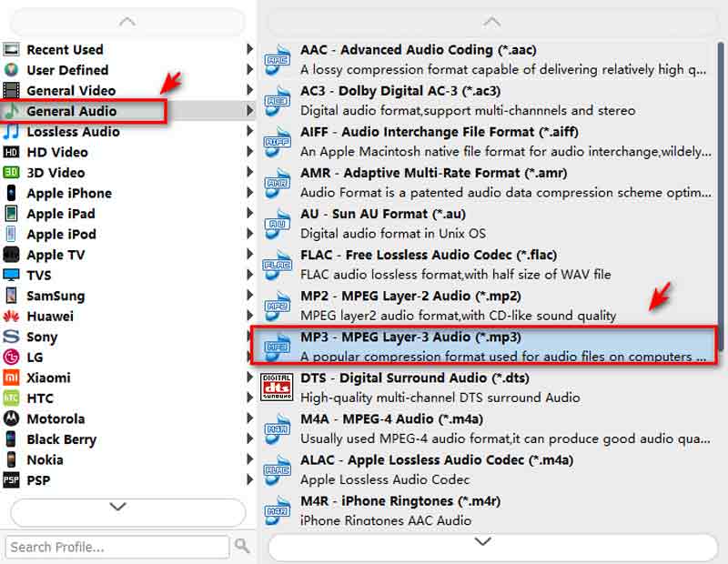The image size is (728, 564).
Task: Open the Motorola category label
Action: pos(56,418)
